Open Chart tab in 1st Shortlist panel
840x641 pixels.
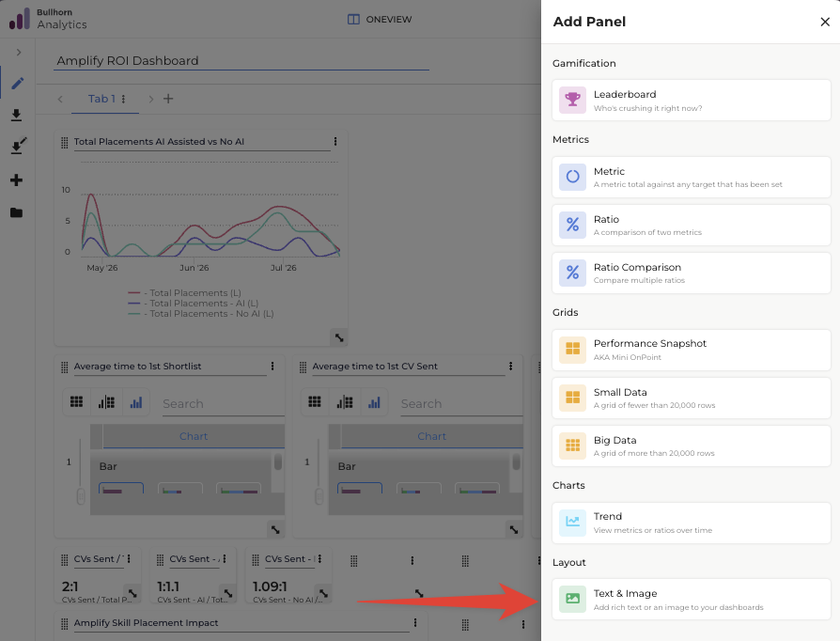[194, 436]
